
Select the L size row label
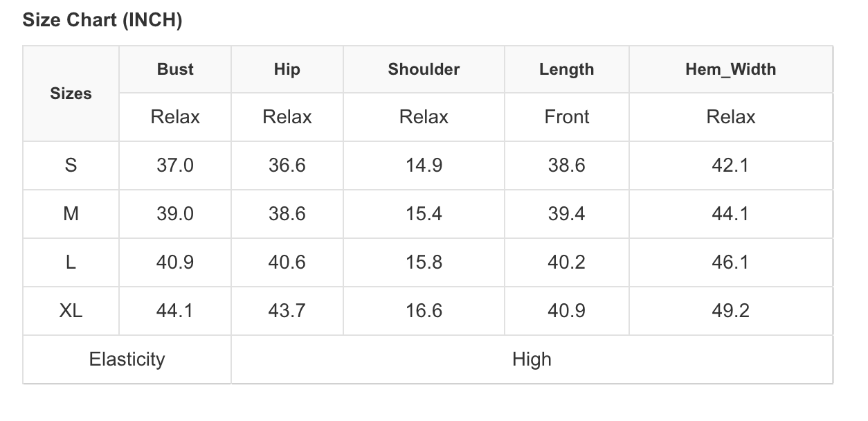click(71, 262)
